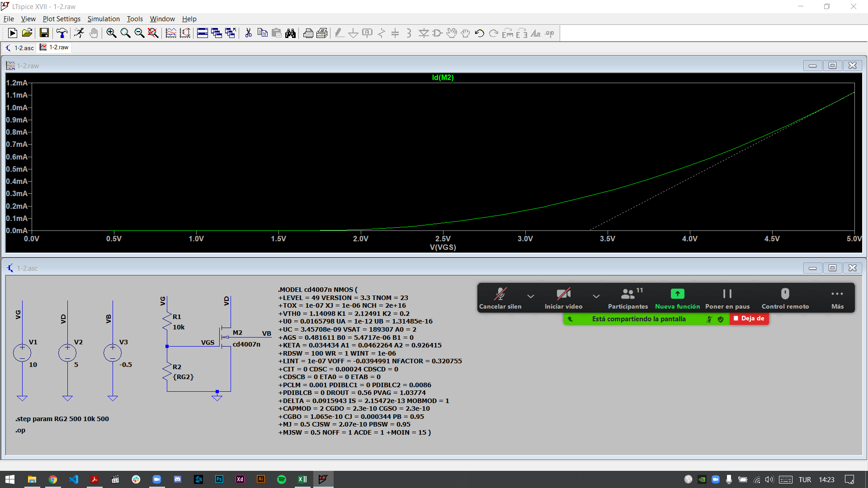The height and width of the screenshot is (488, 868).
Task: Expand video options chevron beside camera
Action: 596,296
